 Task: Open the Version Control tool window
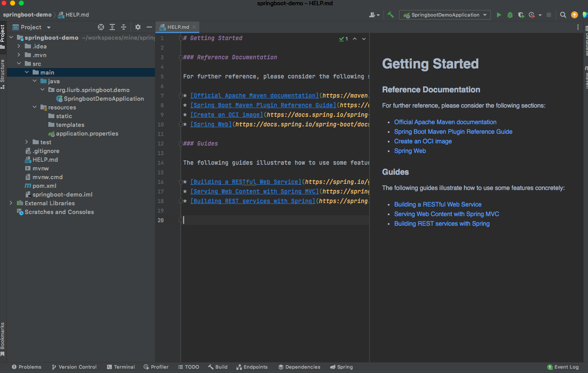tap(74, 367)
